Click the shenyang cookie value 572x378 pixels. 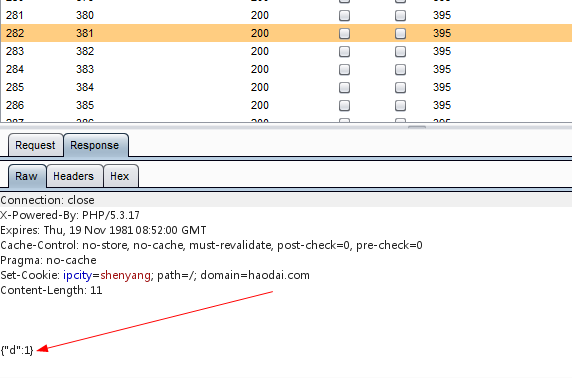click(x=125, y=275)
